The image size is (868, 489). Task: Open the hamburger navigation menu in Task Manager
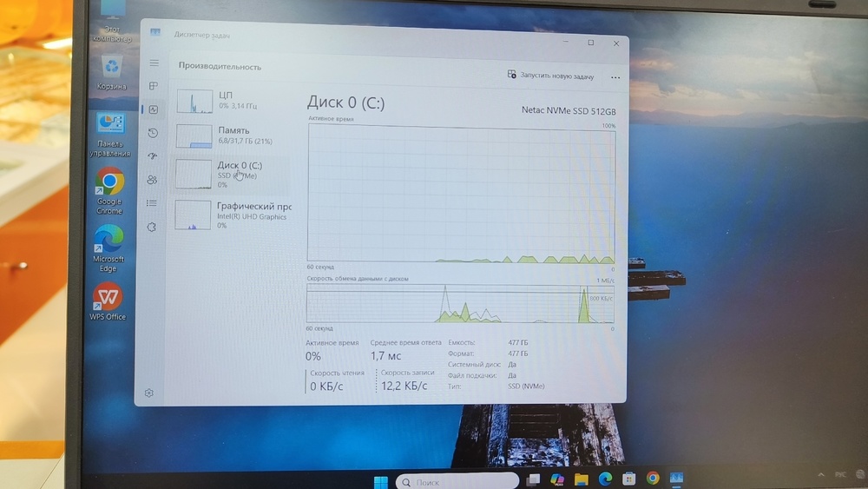pyautogui.click(x=154, y=63)
